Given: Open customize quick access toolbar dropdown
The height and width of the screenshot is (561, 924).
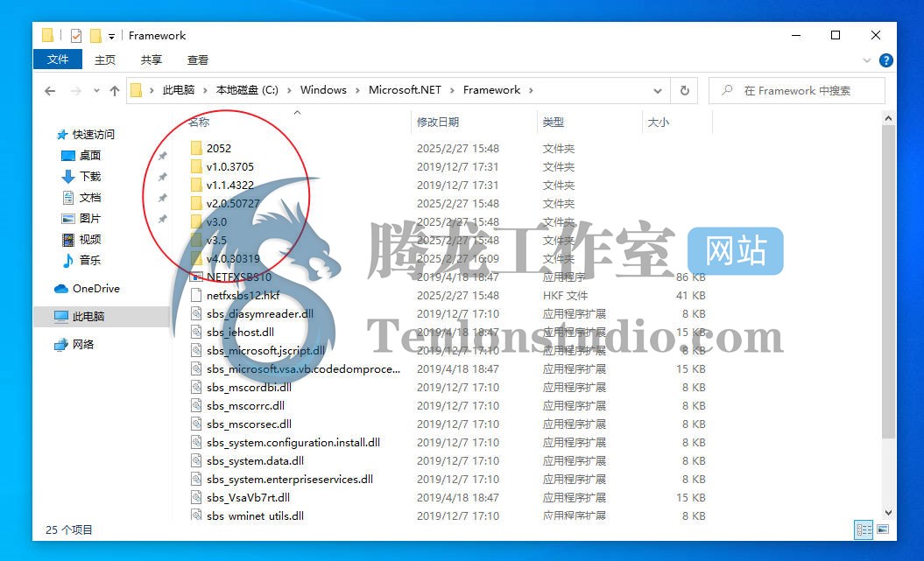Looking at the screenshot, I should coord(111,37).
